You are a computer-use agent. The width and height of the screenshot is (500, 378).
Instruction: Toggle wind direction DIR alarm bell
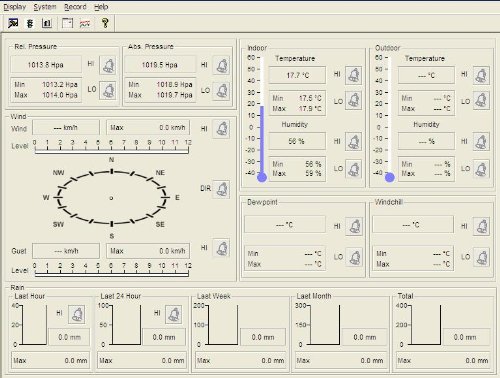coord(221,189)
